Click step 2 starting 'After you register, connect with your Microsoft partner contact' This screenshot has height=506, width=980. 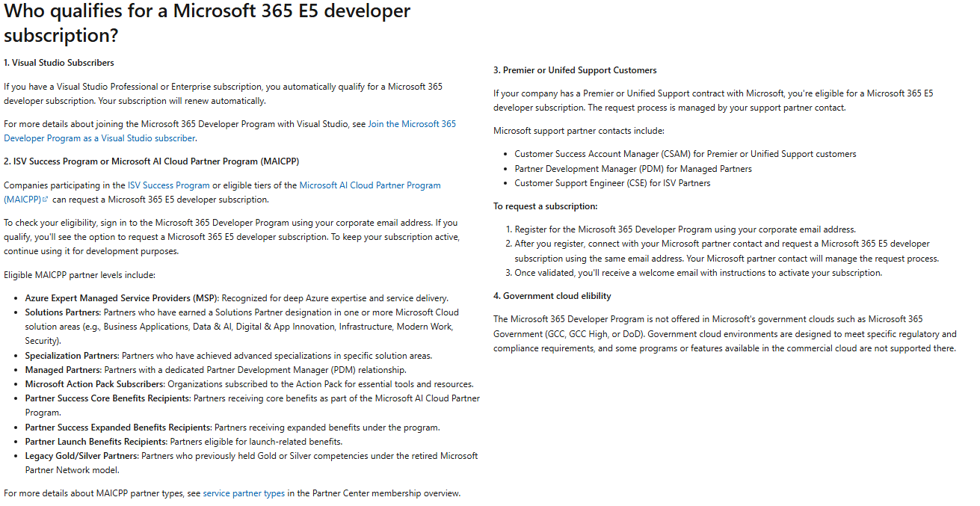[x=727, y=251]
